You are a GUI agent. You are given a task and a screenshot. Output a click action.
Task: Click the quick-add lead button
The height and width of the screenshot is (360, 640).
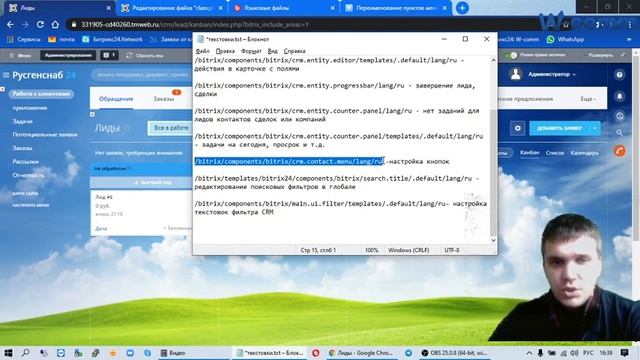(x=141, y=182)
